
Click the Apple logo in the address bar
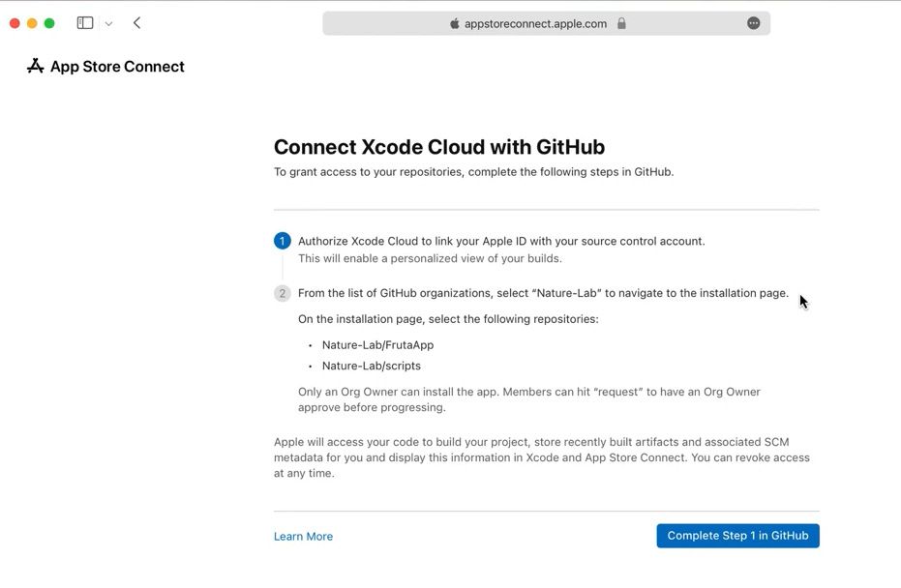[x=455, y=23]
